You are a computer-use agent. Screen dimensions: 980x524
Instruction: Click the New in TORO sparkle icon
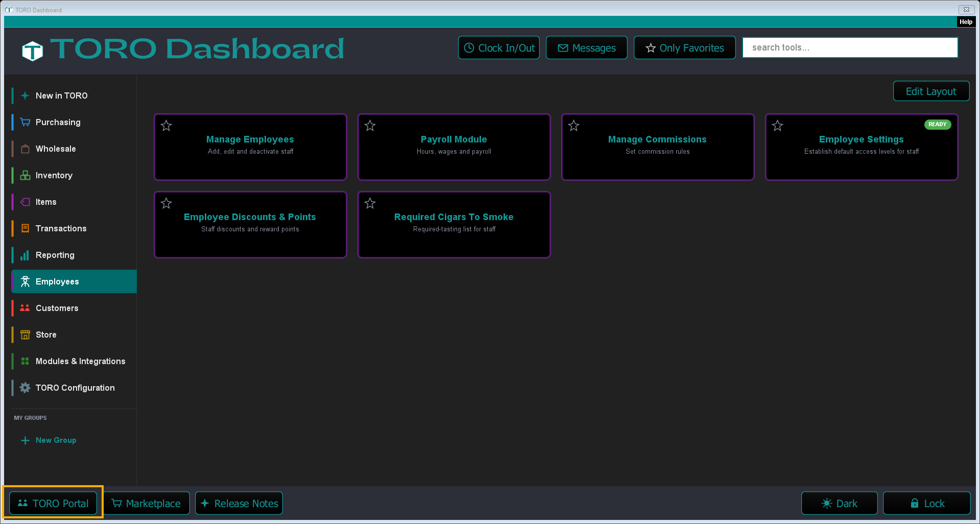coord(25,96)
